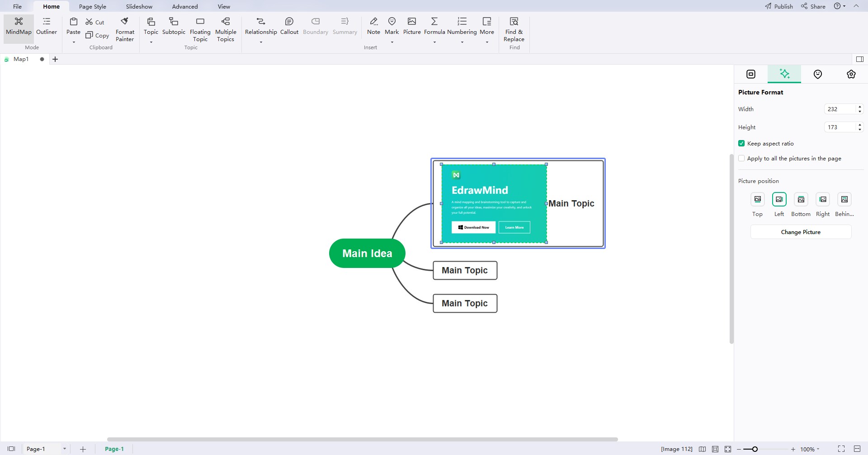Click the horizontal canvas scrollbar
Viewport: 868px width, 455px height.
(362, 439)
